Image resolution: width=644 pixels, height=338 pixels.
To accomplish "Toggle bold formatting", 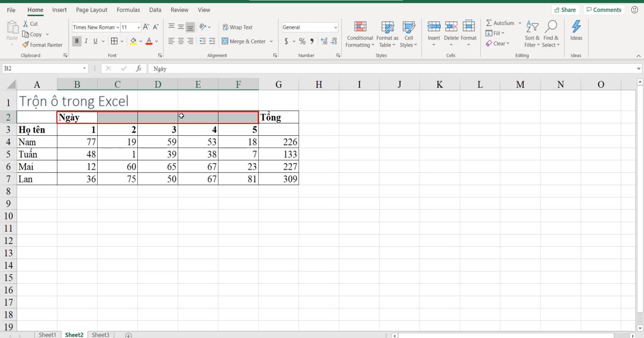I will (76, 41).
